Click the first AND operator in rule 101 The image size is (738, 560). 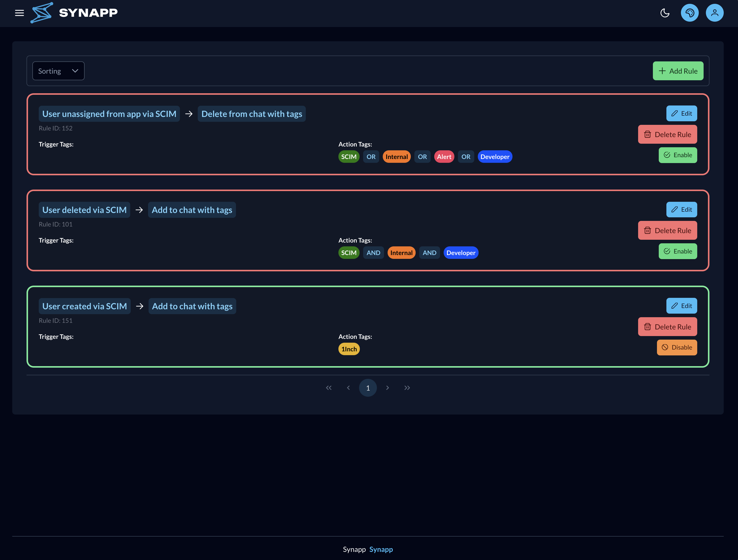pos(373,253)
